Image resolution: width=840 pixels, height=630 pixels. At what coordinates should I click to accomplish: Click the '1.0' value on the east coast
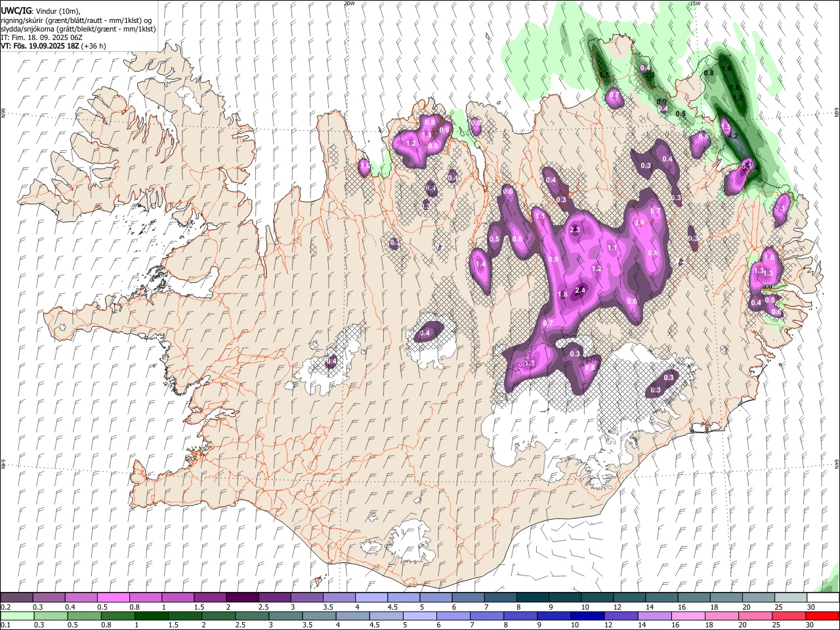click(769, 259)
